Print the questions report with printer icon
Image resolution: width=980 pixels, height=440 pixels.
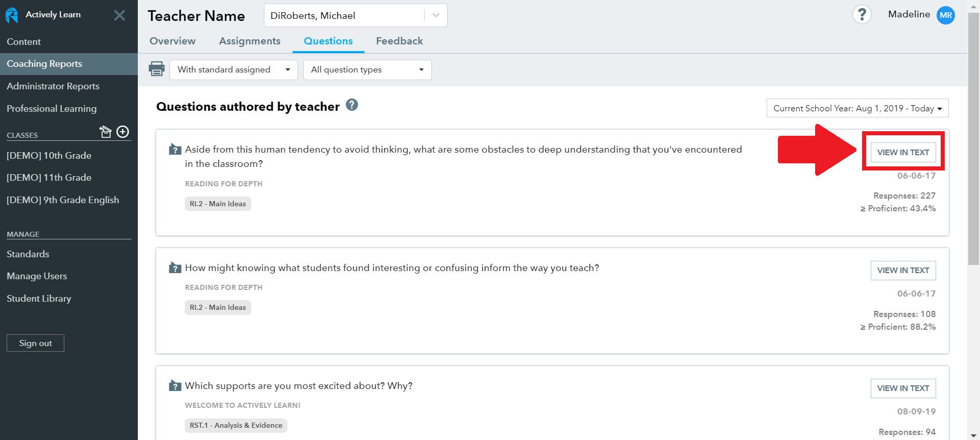157,69
